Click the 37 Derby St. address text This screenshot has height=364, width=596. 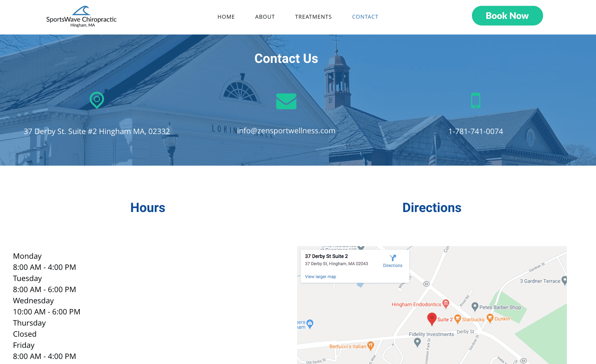[x=97, y=132]
